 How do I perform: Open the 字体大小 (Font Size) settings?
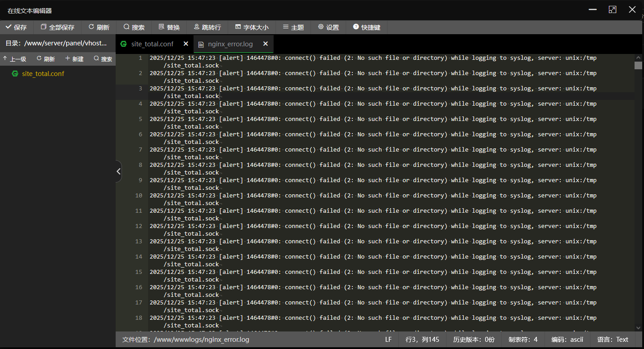[252, 27]
